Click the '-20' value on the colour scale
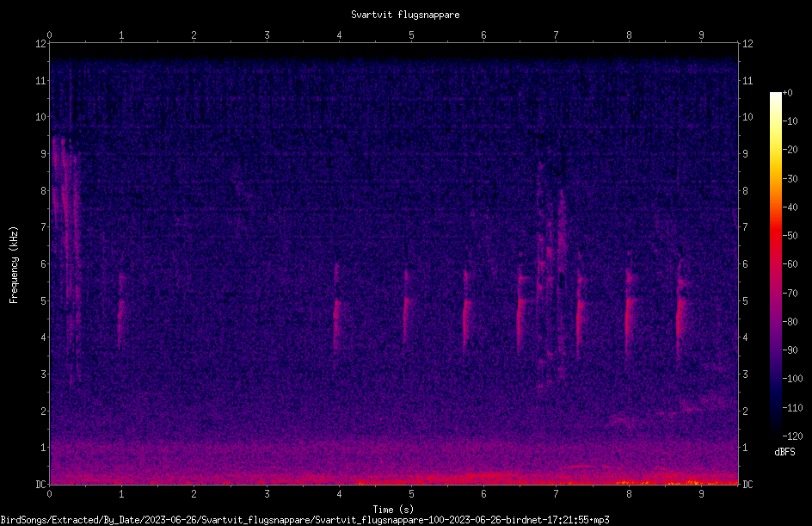 pyautogui.click(x=790, y=150)
